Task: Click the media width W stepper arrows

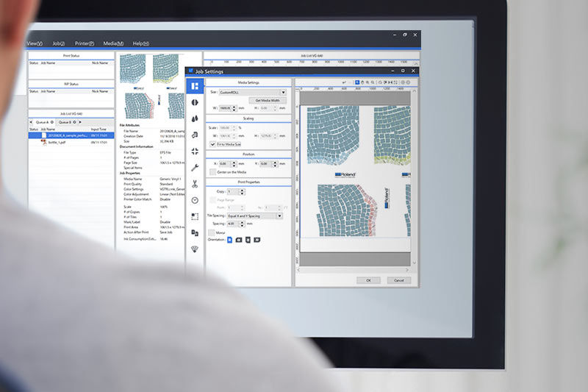Action: click(x=234, y=108)
